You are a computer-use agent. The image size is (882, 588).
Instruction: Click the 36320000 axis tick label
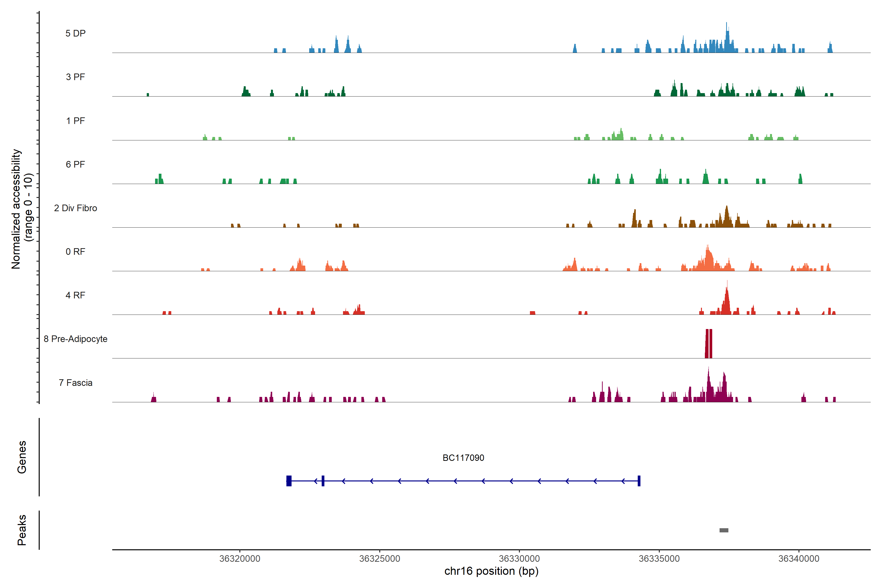240,558
